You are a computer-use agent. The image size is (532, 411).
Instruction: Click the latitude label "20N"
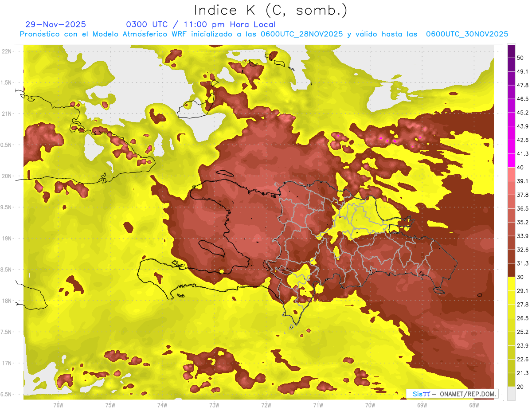coord(7,176)
